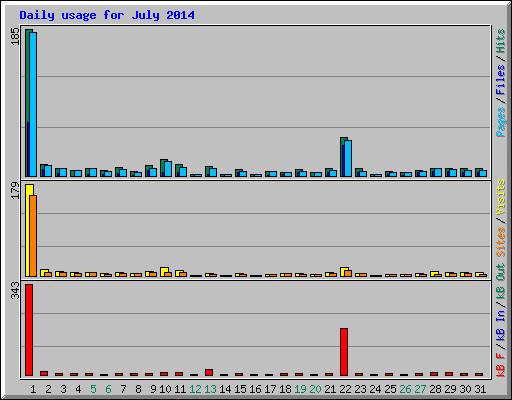512x400 pixels.
Task: Click the 'Sites' legend label
Action: (501, 242)
